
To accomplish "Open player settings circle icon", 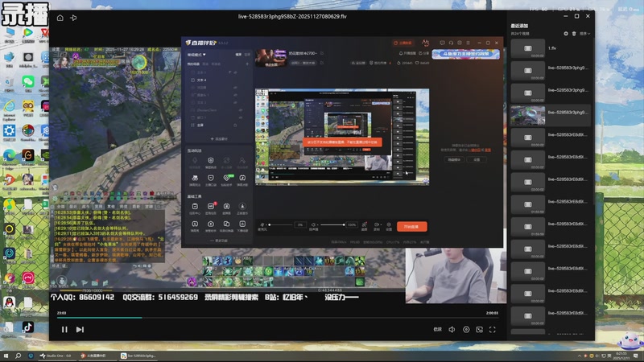I will [x=466, y=330].
